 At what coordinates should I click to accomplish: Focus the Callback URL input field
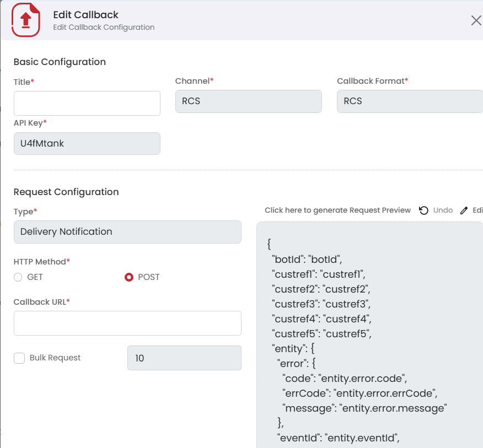127,323
